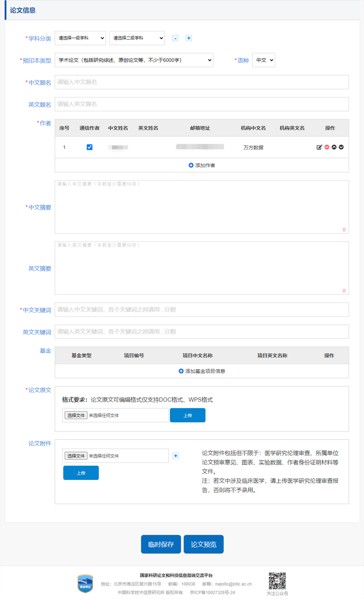Image resolution: width=364 pixels, height=599 pixels.
Task: Click the 论文信息 section heading
Action: (23, 10)
